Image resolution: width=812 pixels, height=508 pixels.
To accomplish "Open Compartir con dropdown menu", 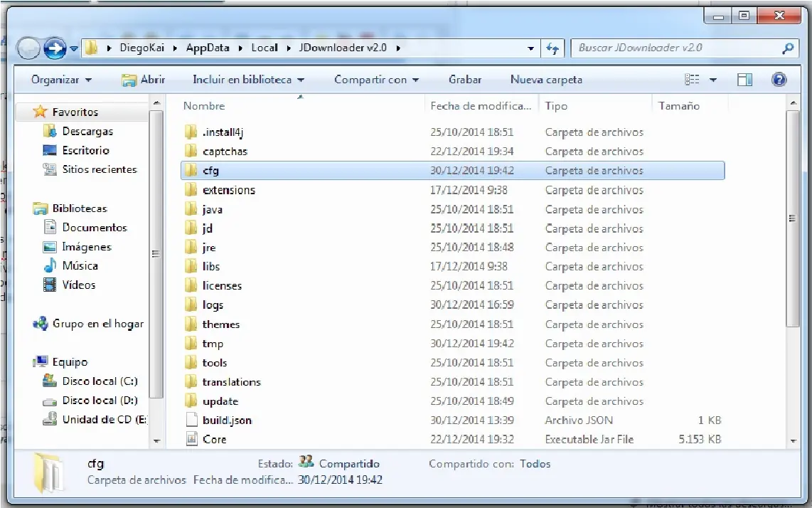I will coord(376,80).
